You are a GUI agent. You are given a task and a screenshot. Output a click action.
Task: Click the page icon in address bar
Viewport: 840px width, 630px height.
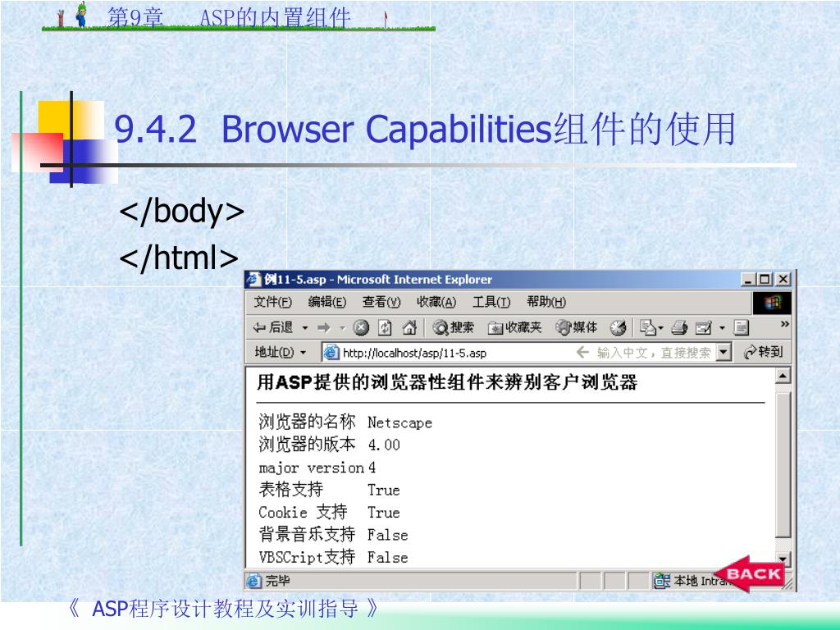[x=331, y=353]
